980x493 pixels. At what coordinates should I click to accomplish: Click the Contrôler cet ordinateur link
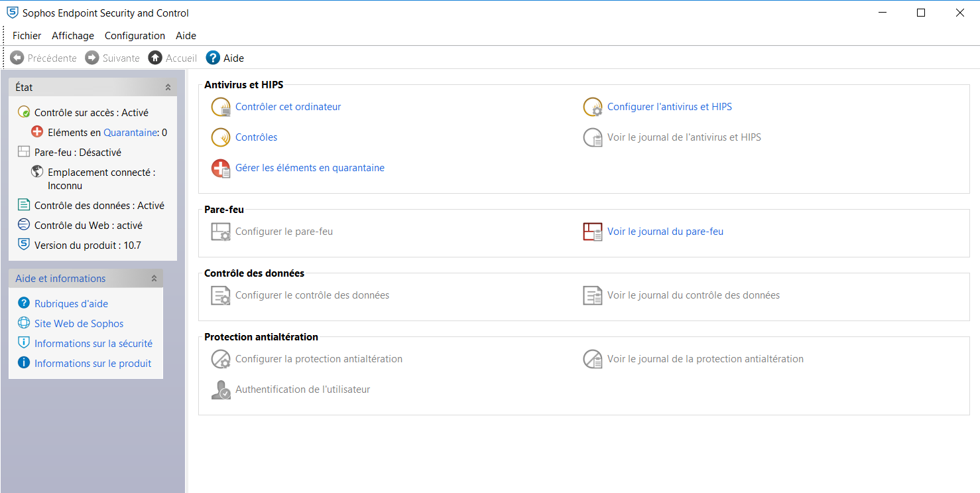pyautogui.click(x=288, y=107)
